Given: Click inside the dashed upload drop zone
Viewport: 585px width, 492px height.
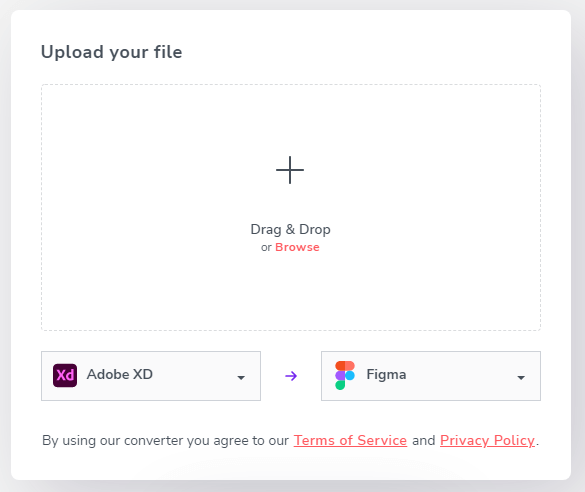Looking at the screenshot, I should (291, 207).
